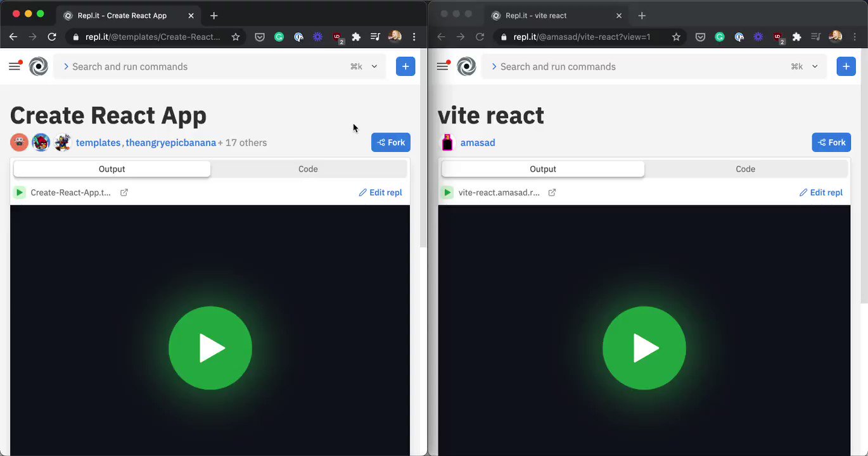
Task: Open Chrome three-dot menu in vite react window
Action: pyautogui.click(x=855, y=37)
